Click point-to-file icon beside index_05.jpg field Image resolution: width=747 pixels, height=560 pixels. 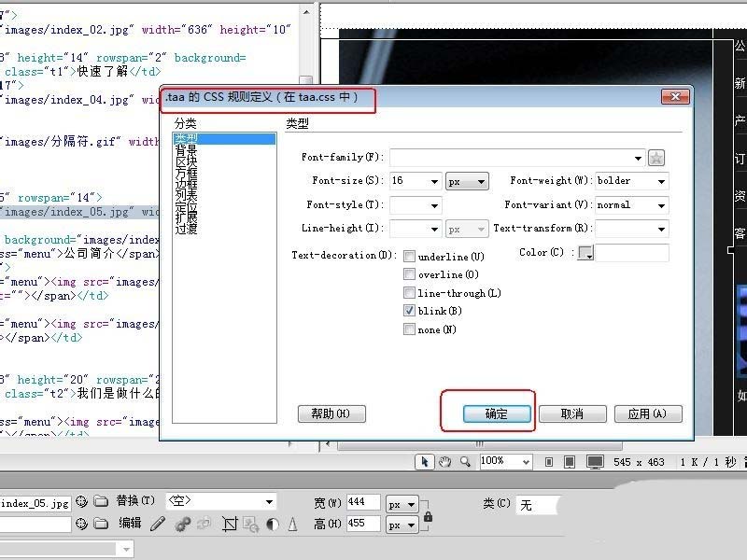pyautogui.click(x=81, y=501)
